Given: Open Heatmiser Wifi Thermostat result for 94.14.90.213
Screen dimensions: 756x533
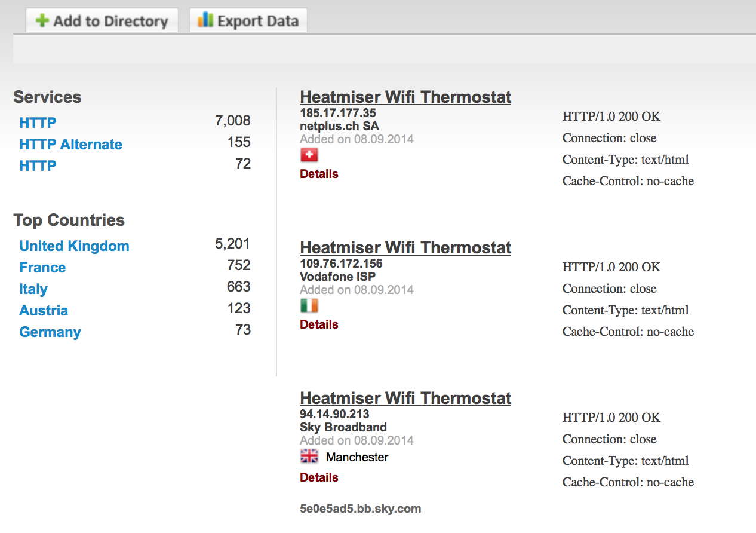Looking at the screenshot, I should point(405,398).
